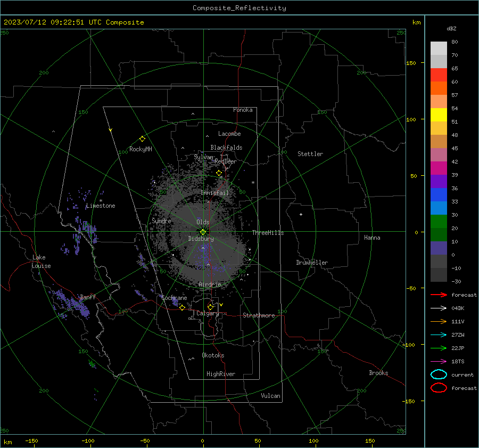Viewport: 479px width, 448px height.
Task: Click the cyan 27ZW arrow symbol
Action: pyautogui.click(x=439, y=335)
